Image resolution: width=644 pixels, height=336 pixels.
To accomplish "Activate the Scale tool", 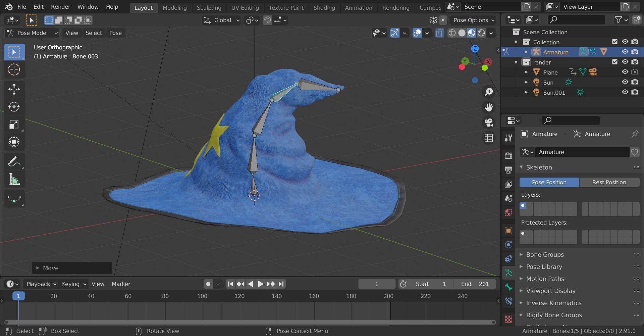I will click(x=14, y=125).
